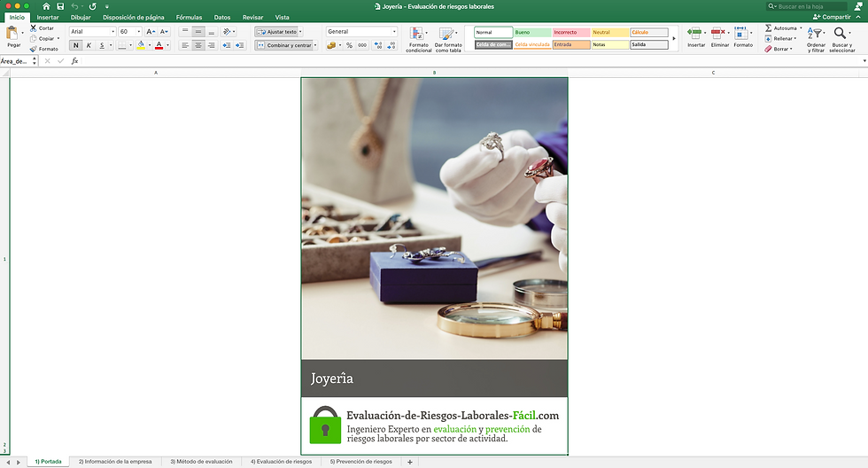The image size is (868, 468).
Task: Decrease font size with the smaller A icon
Action: (x=164, y=32)
